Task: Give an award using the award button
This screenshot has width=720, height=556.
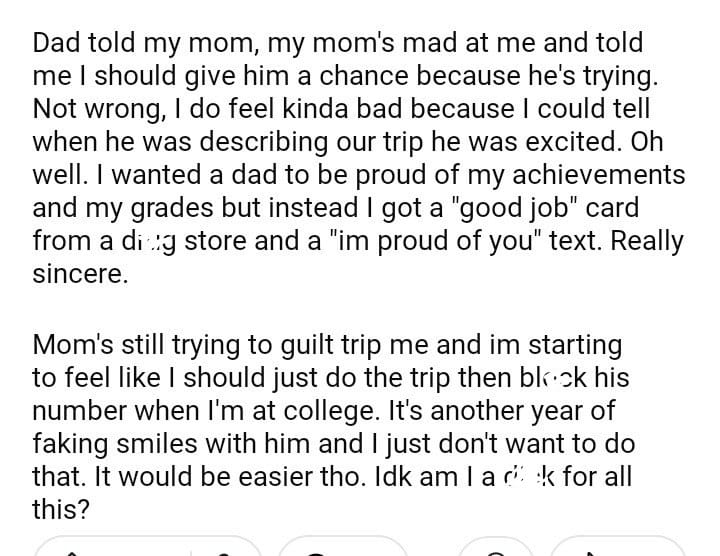Action: 496,550
